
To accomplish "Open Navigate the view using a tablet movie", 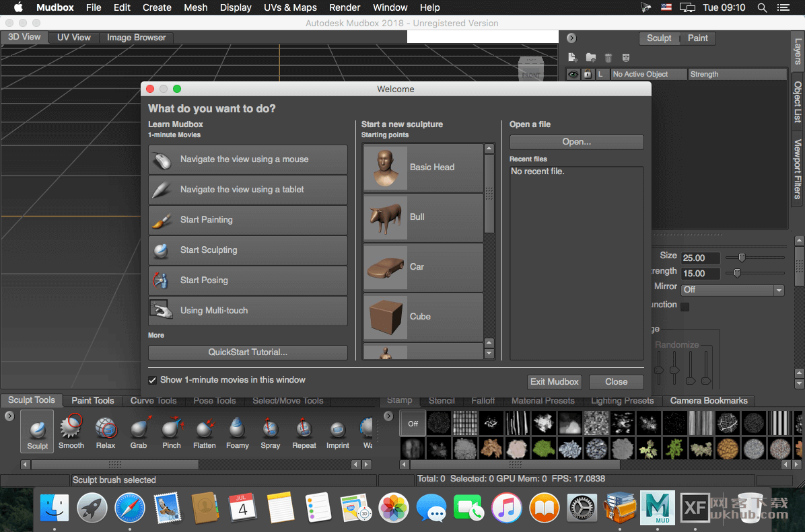I will (248, 190).
